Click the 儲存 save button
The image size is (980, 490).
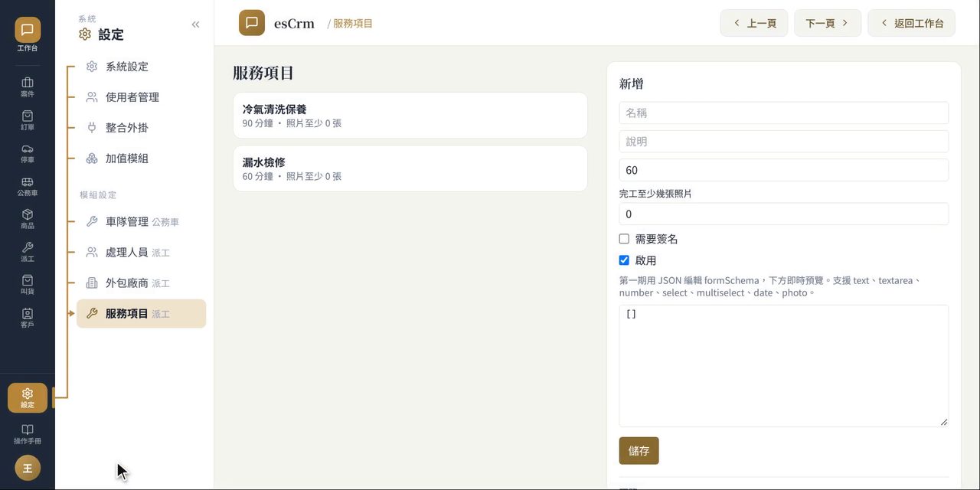pyautogui.click(x=639, y=451)
